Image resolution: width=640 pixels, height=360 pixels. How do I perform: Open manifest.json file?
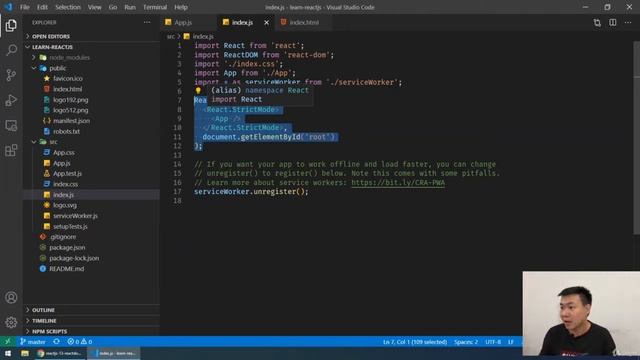[71, 121]
